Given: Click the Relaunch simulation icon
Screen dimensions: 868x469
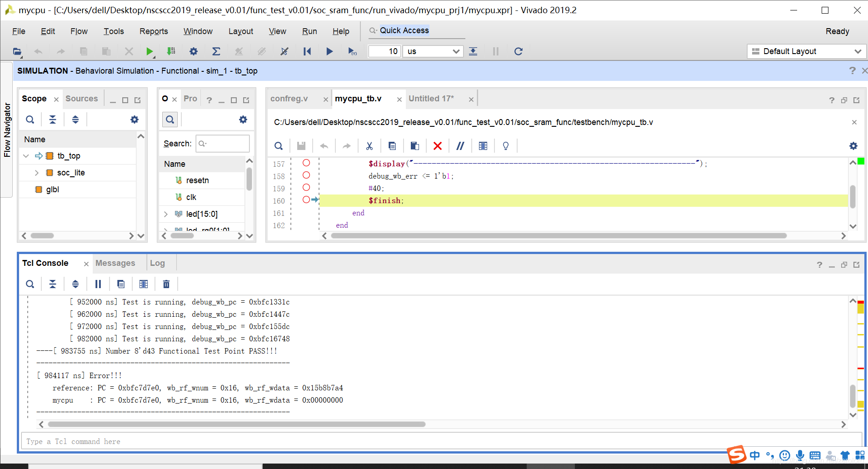Looking at the screenshot, I should click(519, 51).
